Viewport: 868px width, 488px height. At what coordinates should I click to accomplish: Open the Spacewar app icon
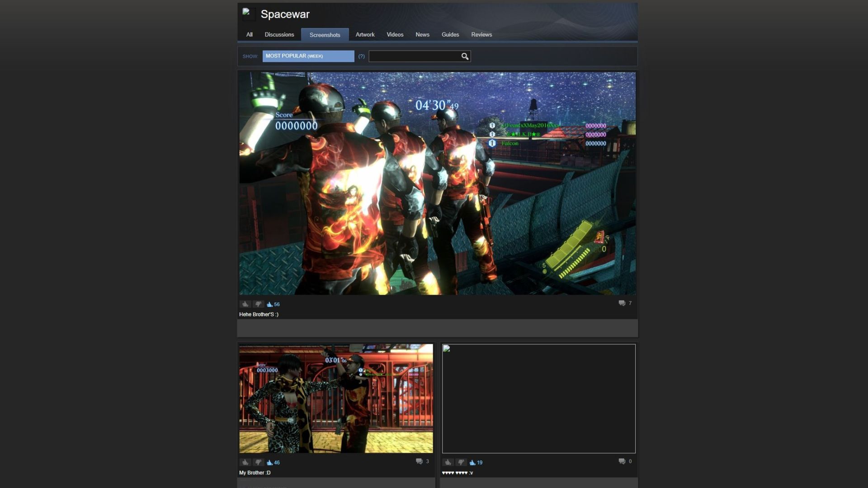[248, 14]
